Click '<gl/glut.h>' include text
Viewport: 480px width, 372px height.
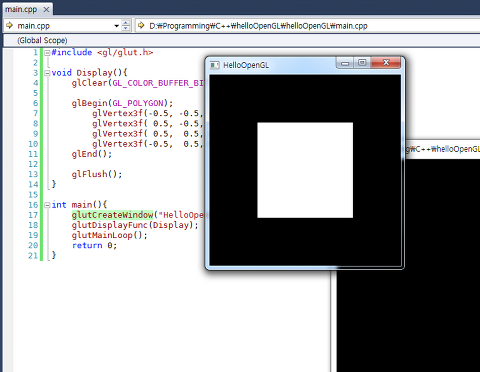tap(125, 52)
